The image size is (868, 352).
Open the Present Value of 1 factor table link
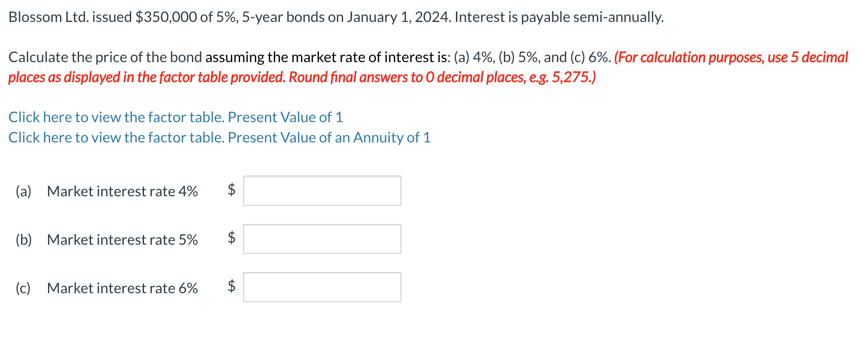coord(174,117)
